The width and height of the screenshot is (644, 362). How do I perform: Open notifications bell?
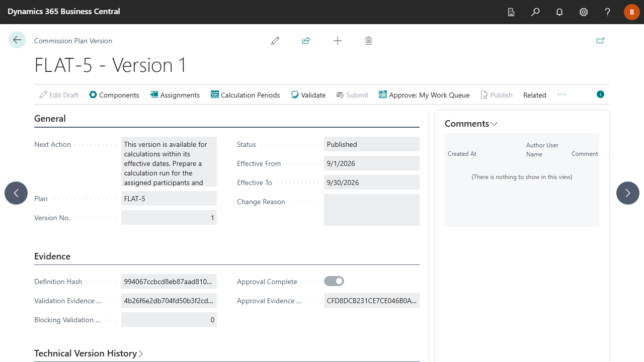coord(559,12)
